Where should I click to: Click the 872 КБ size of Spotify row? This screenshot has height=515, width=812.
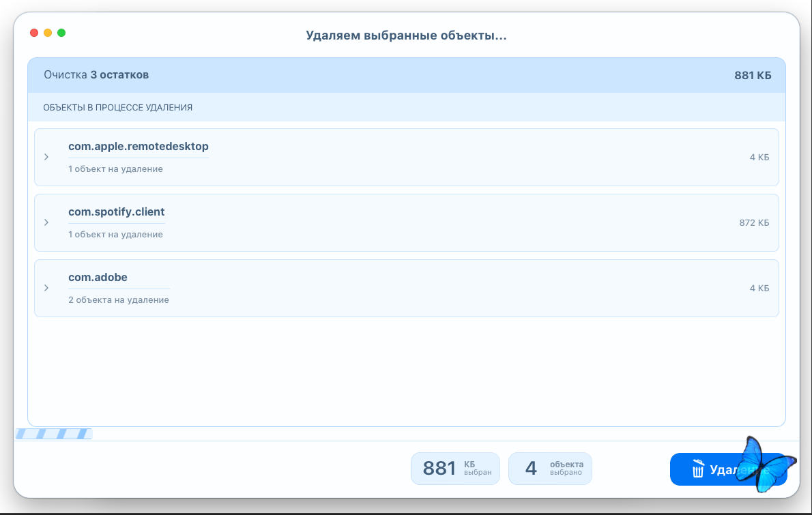[754, 222]
